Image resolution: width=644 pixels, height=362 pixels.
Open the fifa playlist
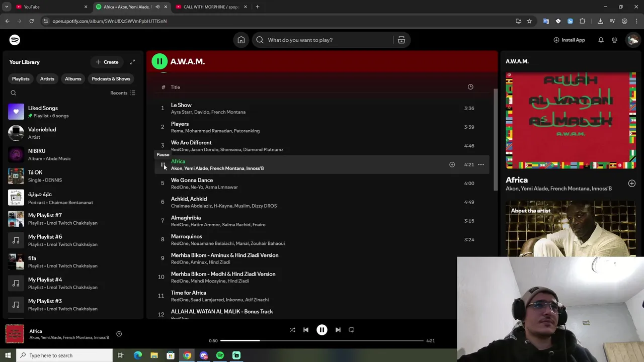(72, 261)
